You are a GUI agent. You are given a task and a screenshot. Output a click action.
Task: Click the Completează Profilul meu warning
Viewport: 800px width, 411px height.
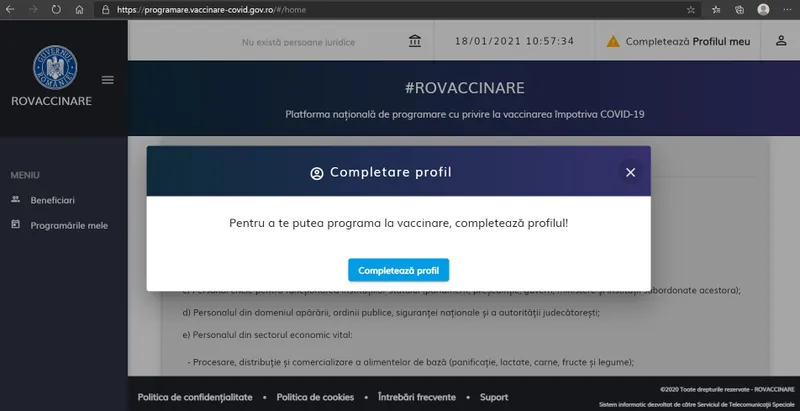[678, 42]
